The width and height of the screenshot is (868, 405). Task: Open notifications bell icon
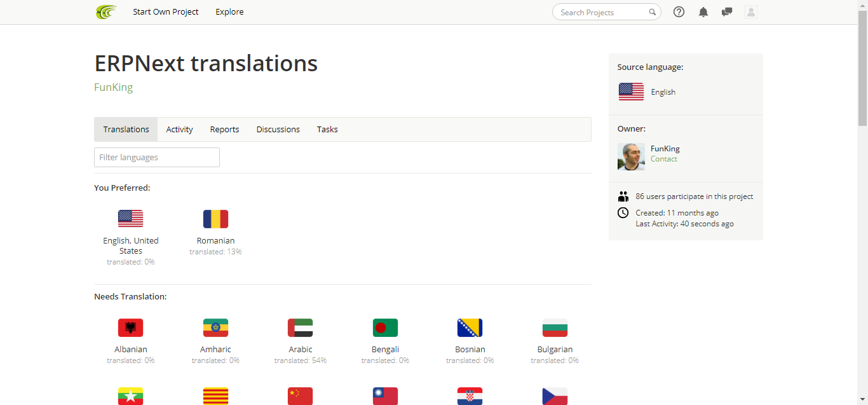[703, 12]
